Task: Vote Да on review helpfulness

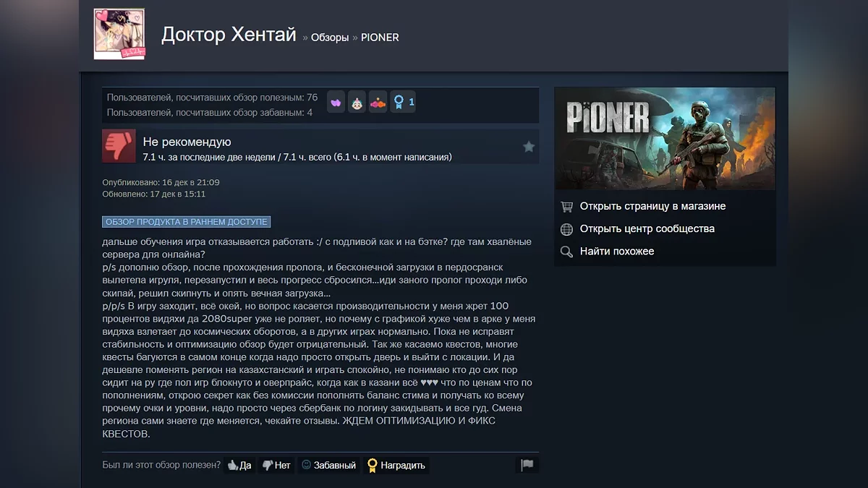Action: pos(239,465)
